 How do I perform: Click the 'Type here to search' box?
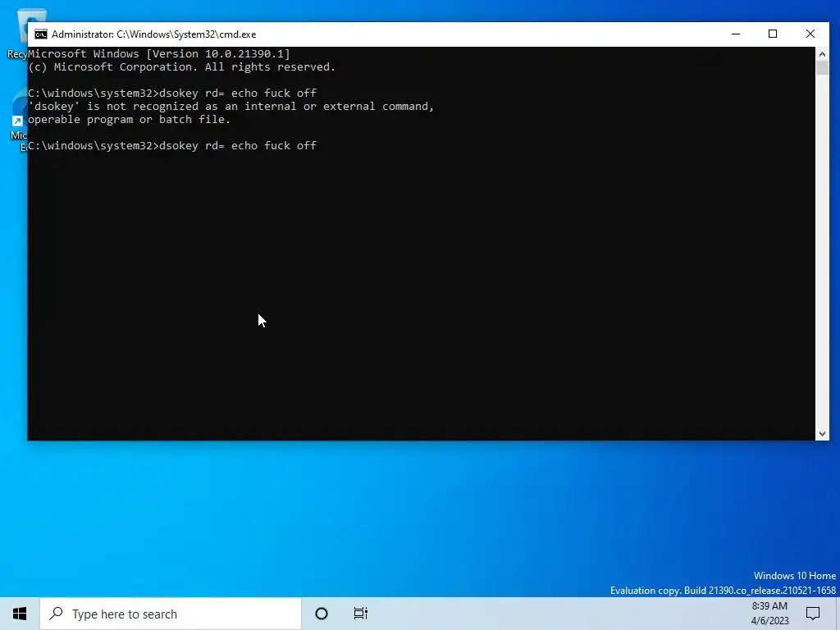point(171,614)
